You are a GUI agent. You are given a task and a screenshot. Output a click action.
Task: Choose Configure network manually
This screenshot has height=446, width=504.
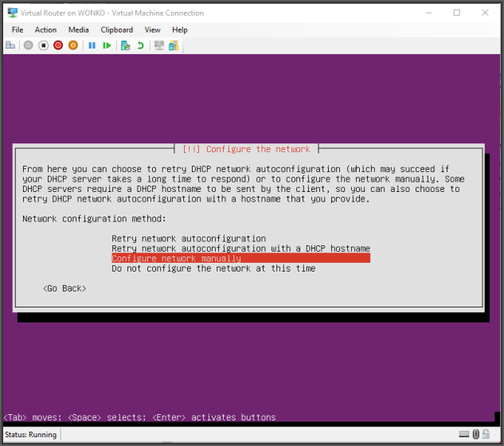tap(240, 258)
